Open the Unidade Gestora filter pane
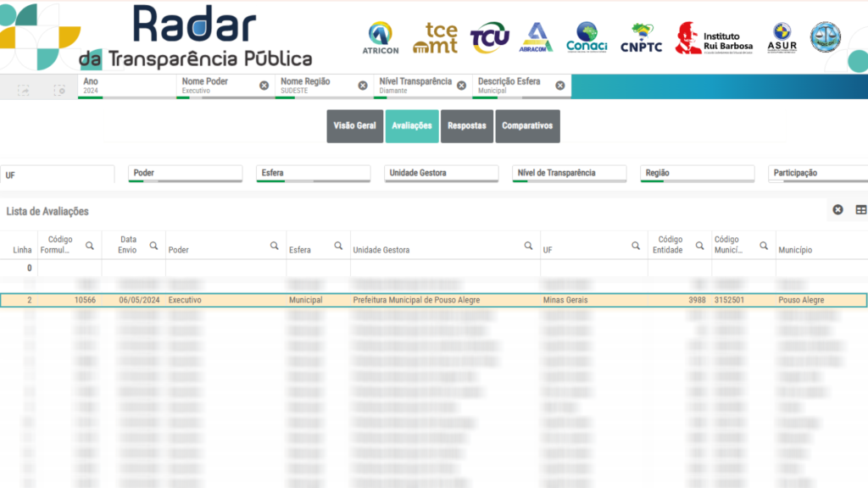The height and width of the screenshot is (488, 868). tap(441, 173)
